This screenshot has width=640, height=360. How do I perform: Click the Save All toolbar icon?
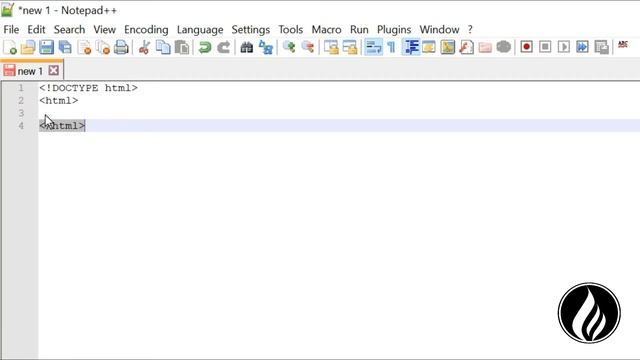(x=65, y=47)
